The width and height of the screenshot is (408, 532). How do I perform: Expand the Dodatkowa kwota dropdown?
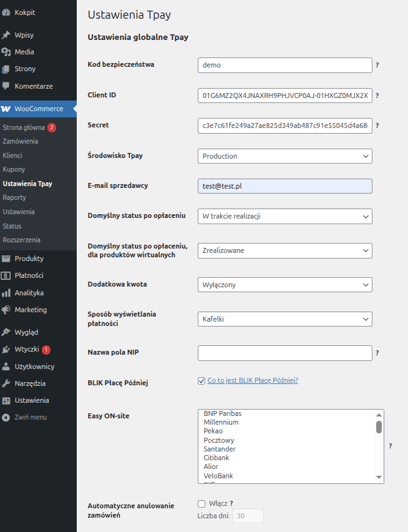(x=284, y=285)
